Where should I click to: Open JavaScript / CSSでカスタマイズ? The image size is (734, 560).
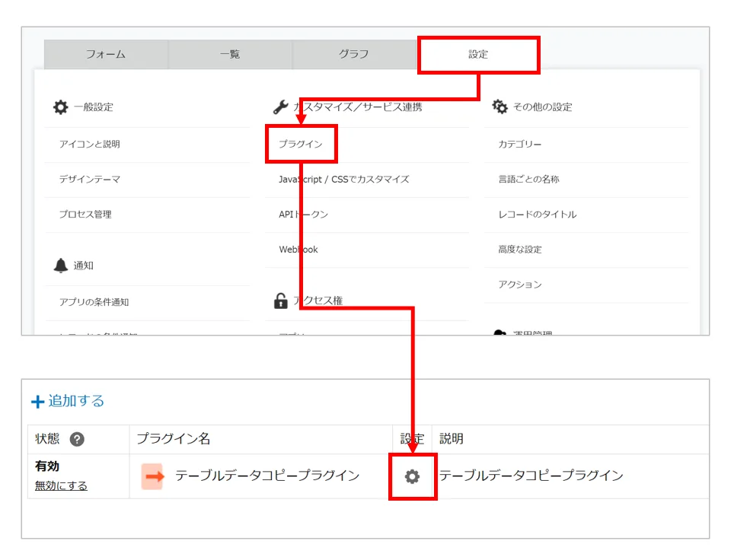(x=344, y=179)
